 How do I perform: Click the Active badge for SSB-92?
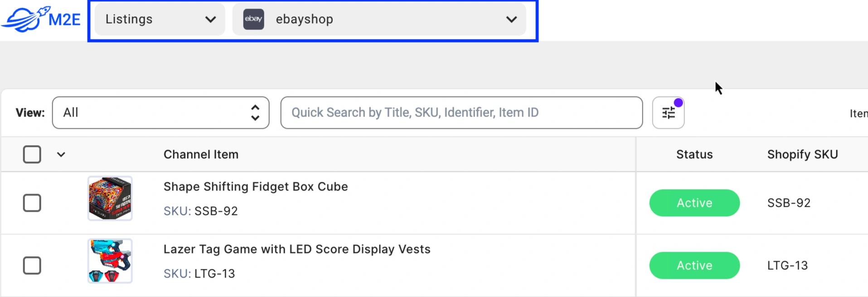click(x=694, y=203)
